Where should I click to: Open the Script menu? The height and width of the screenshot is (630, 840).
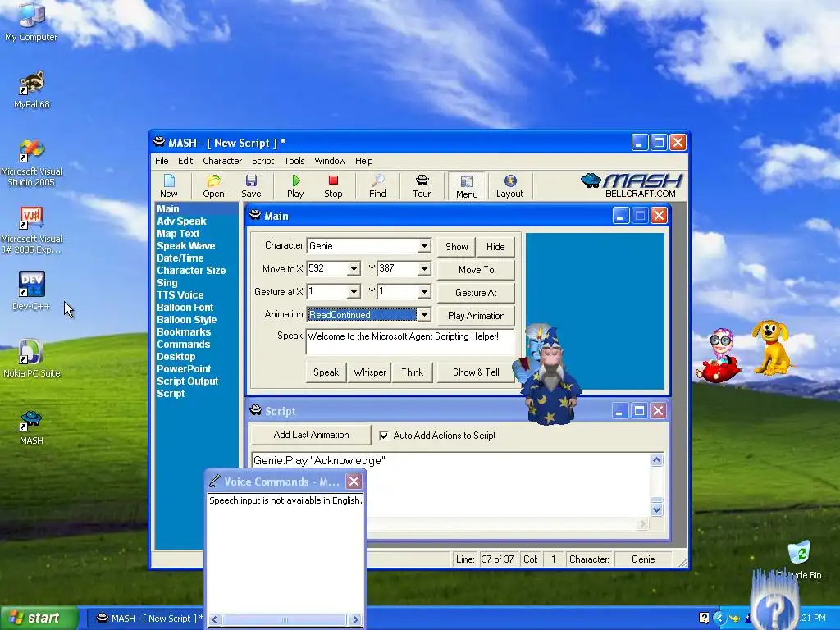click(x=263, y=161)
